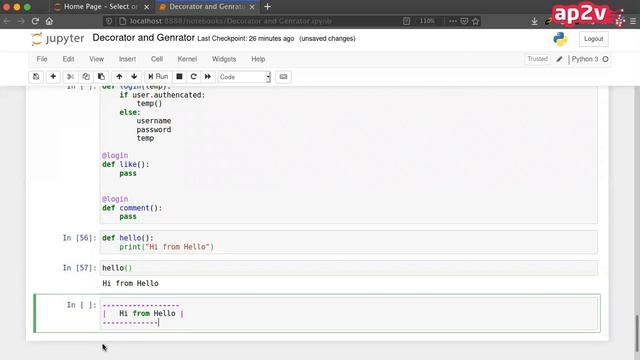Open the Kernel menu
The image size is (640, 360).
pyautogui.click(x=187, y=59)
